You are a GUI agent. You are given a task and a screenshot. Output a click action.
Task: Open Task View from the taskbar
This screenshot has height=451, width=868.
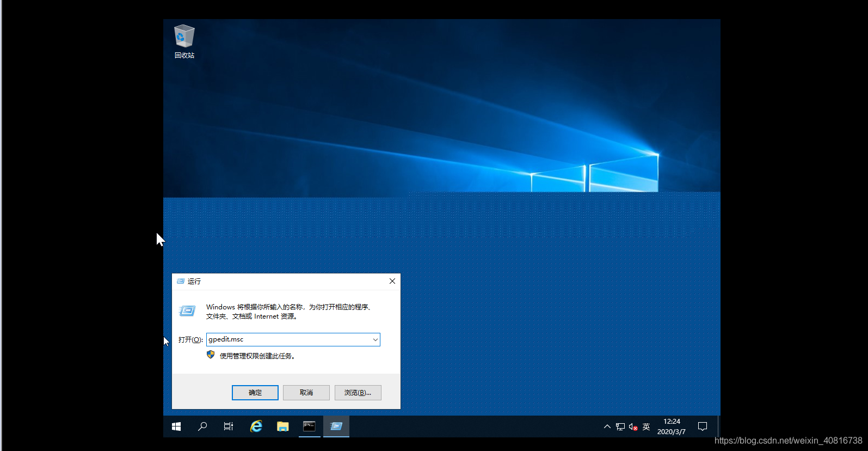point(229,426)
